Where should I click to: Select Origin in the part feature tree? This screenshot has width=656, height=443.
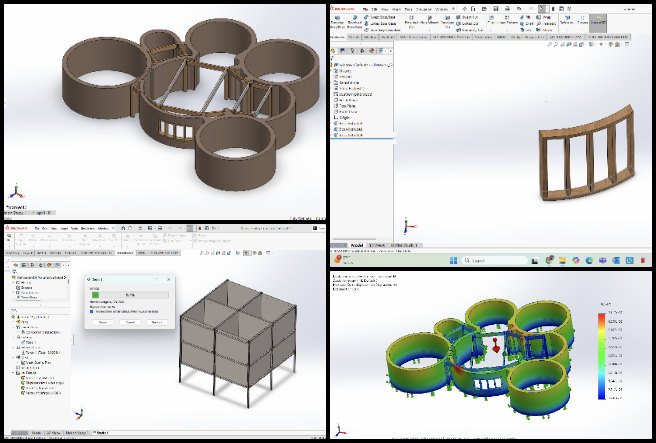344,118
